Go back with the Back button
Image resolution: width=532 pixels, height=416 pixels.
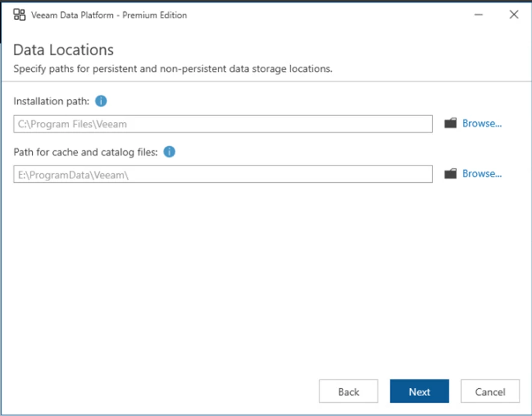pos(348,391)
